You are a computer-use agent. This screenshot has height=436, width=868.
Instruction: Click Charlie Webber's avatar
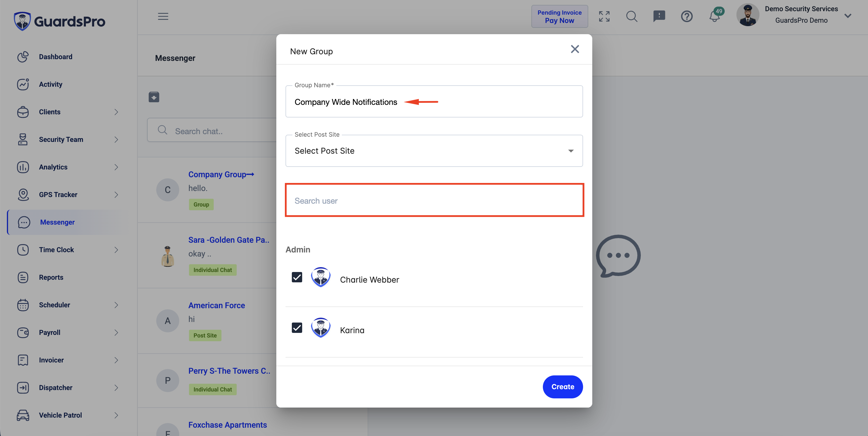pyautogui.click(x=321, y=278)
